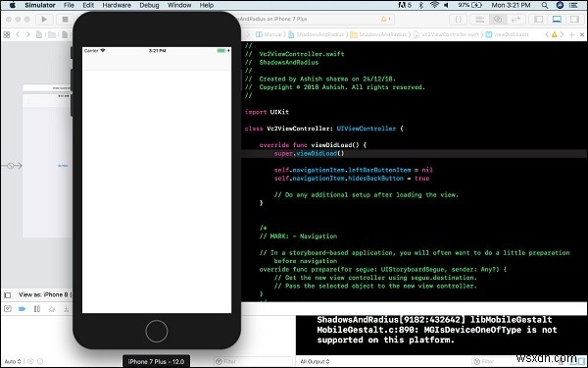This screenshot has height=368, width=588.
Task: Click View as: iPhone 8 device selector
Action: 45,294
